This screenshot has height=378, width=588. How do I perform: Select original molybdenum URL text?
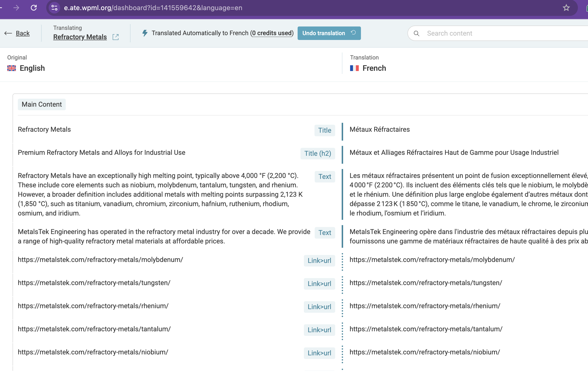pyautogui.click(x=100, y=260)
